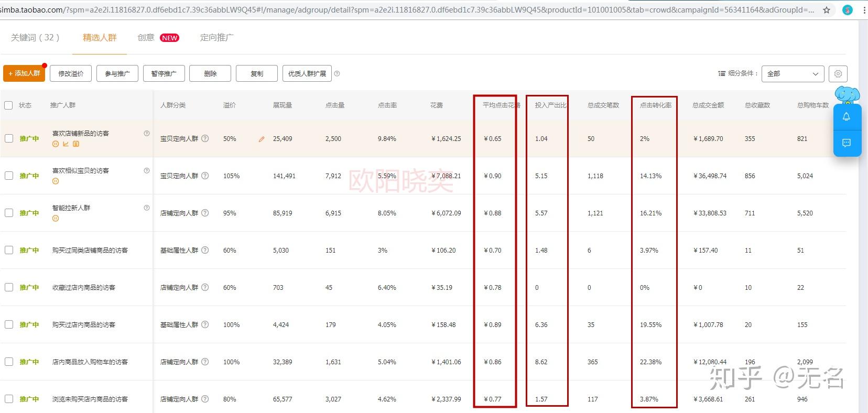The image size is (868, 413).
Task: Open crowd named 收藏过店内商品的访客
Action: (84, 287)
